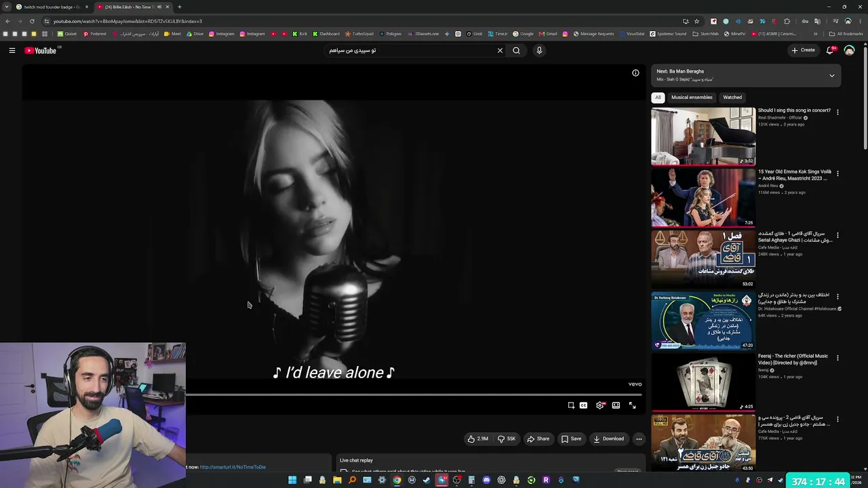Reload the current page
The image size is (868, 488).
click(x=32, y=21)
